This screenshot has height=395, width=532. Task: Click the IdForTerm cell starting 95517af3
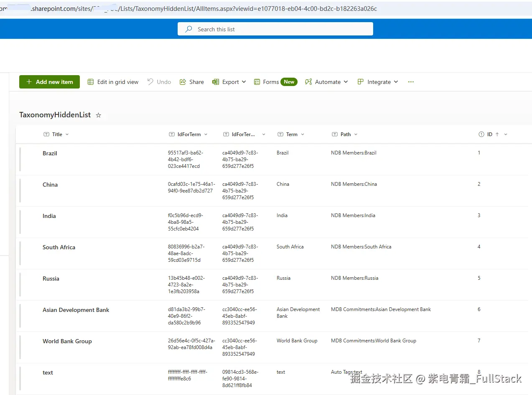tap(186, 160)
